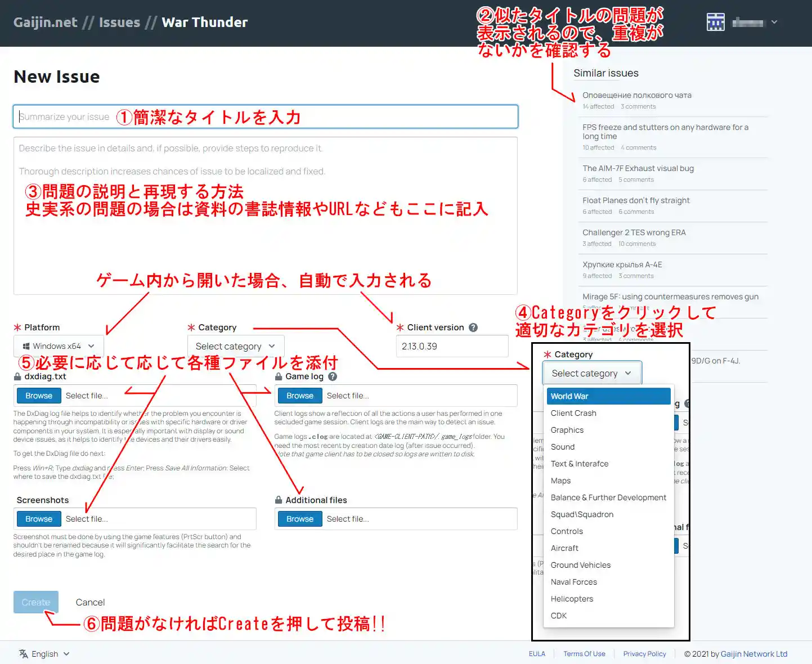Browse for Game log file
Viewport: 812px width, 664px height.
click(x=300, y=396)
